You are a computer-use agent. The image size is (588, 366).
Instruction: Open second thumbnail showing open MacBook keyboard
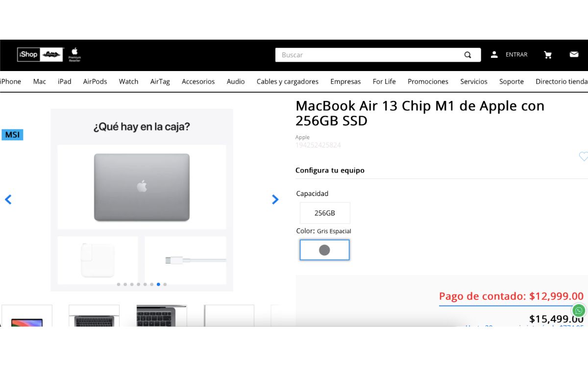(x=94, y=316)
